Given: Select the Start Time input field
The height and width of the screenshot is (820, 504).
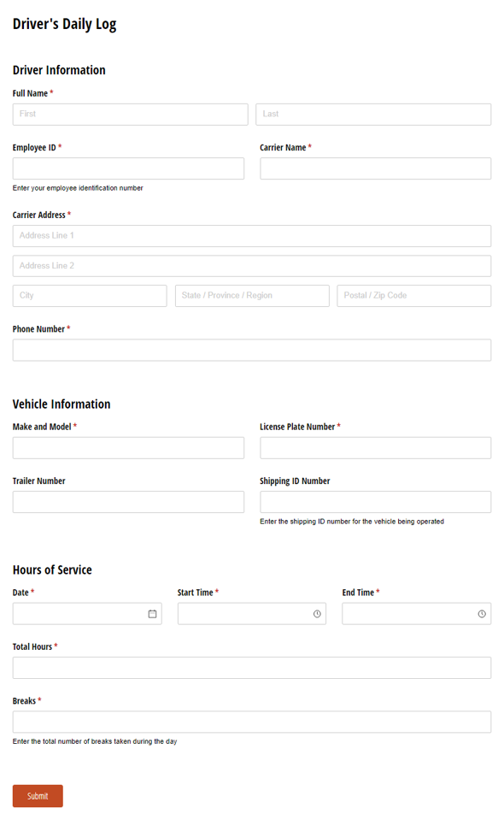Looking at the screenshot, I should (x=252, y=614).
